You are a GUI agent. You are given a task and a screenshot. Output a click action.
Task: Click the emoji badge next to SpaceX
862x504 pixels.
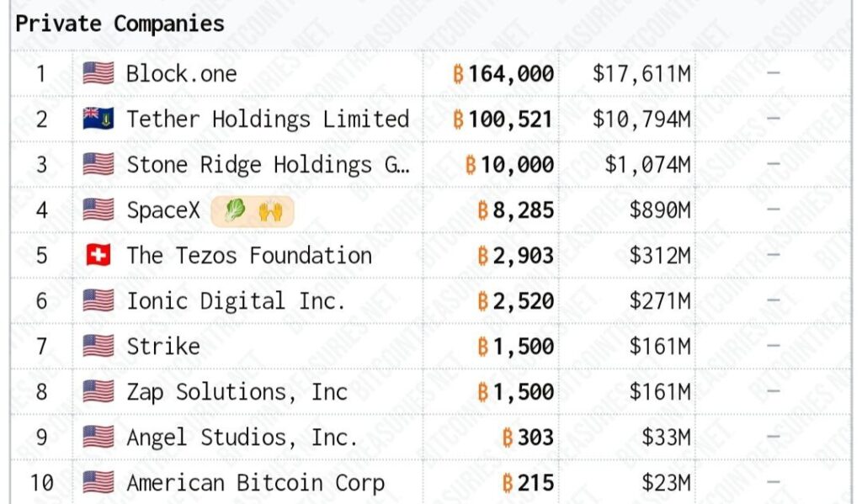252,210
